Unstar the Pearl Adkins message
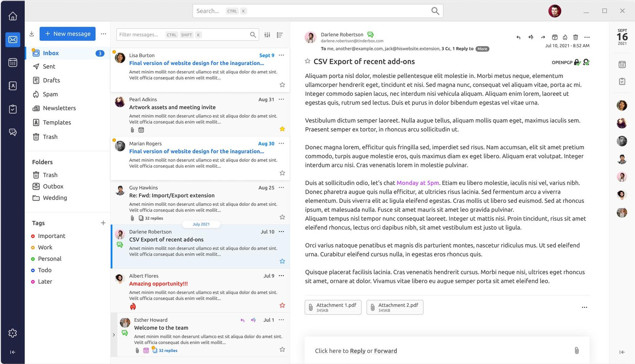The width and height of the screenshot is (635, 364). pos(282,129)
